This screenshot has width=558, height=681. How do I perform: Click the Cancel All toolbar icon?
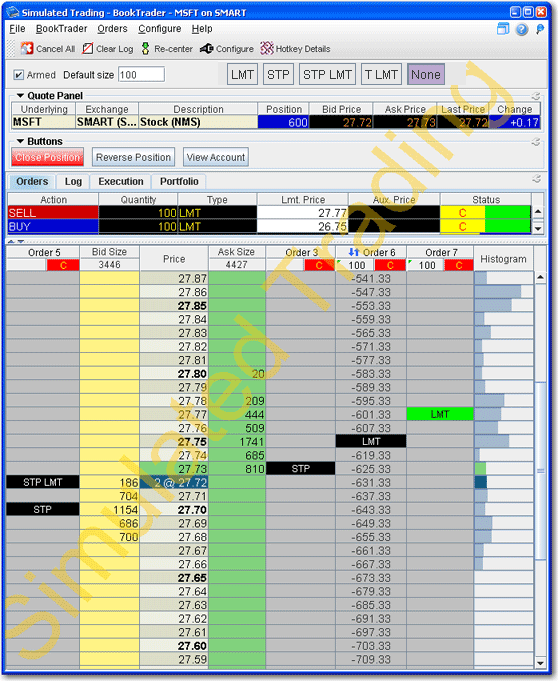coord(27,49)
